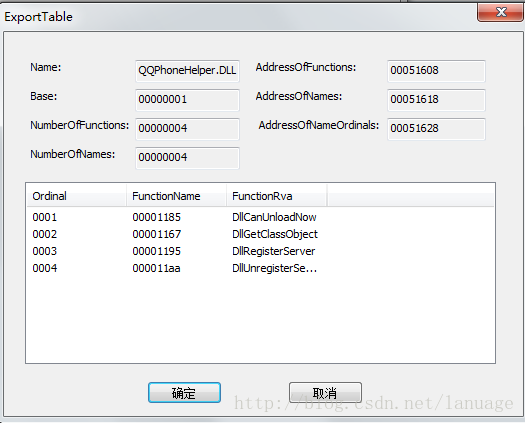Image resolution: width=525 pixels, height=423 pixels.
Task: Confirm with the 确定 button
Action: coord(184,393)
